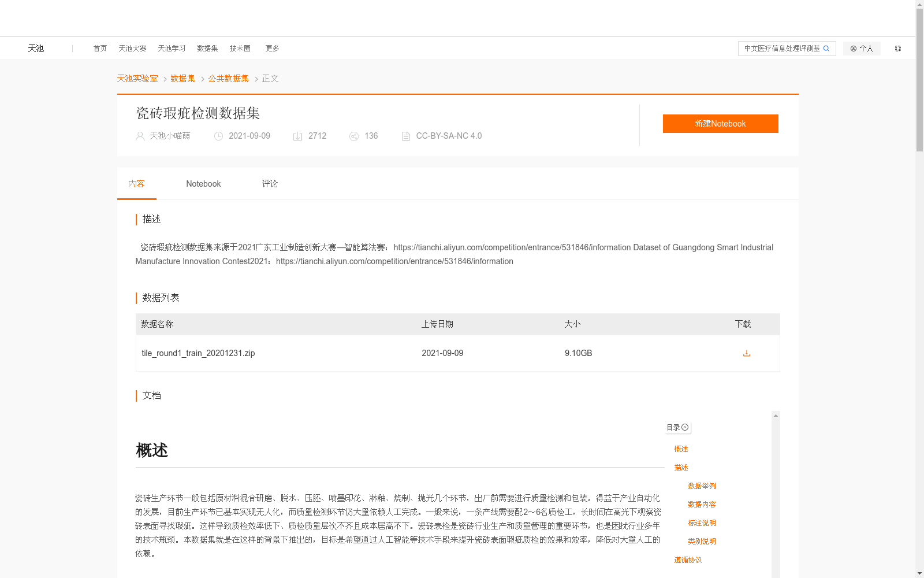Jump to 描述 in table of contents

(x=681, y=468)
